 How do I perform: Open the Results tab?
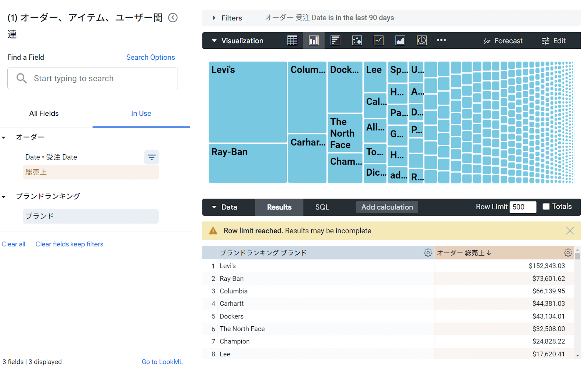(279, 207)
